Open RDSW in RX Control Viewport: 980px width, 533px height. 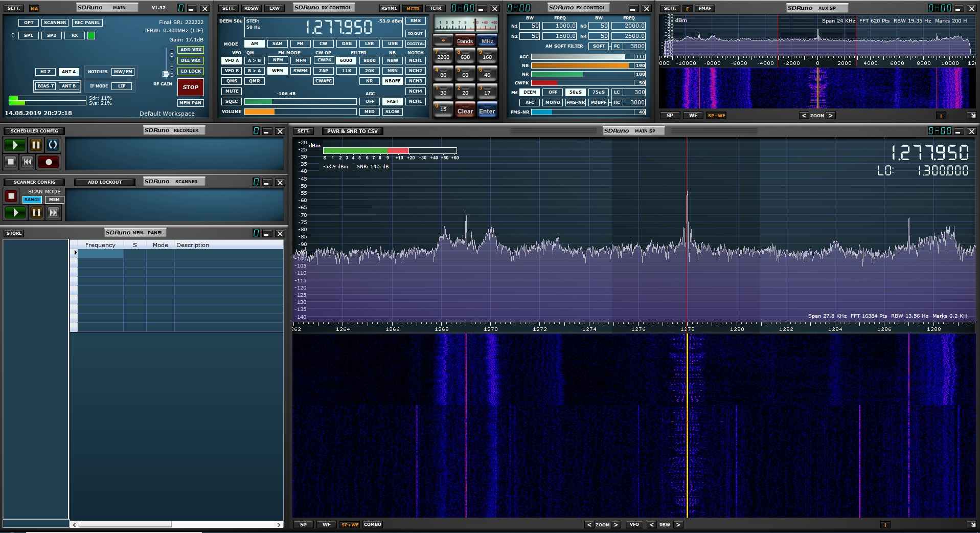pyautogui.click(x=252, y=8)
